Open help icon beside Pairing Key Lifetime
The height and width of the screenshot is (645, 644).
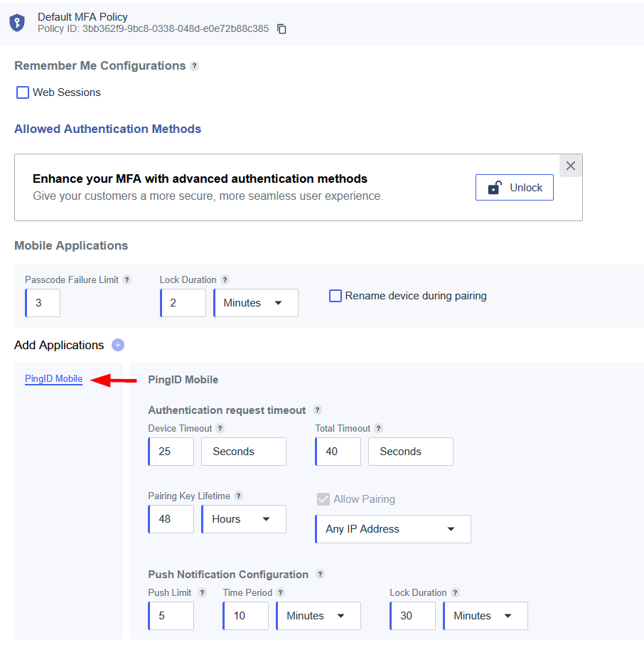pyautogui.click(x=238, y=496)
